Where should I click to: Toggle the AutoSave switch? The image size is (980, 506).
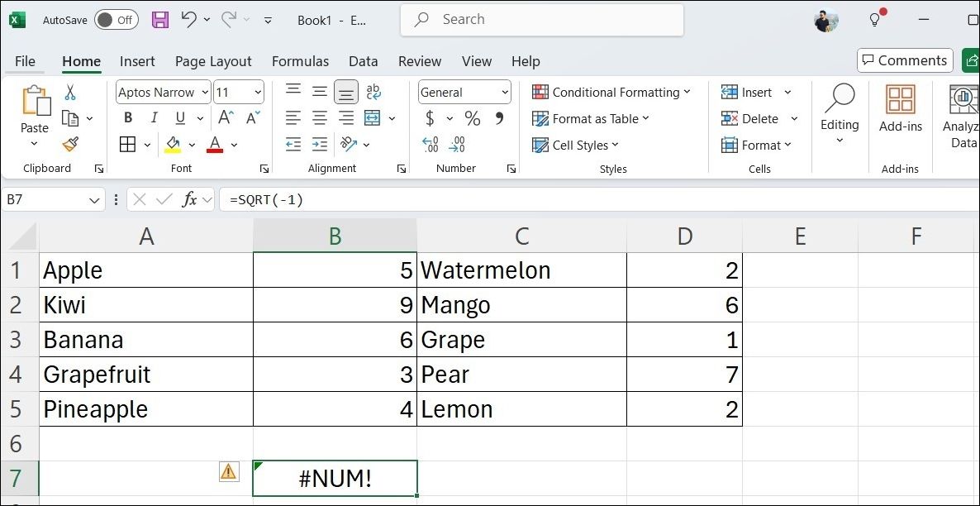click(116, 20)
